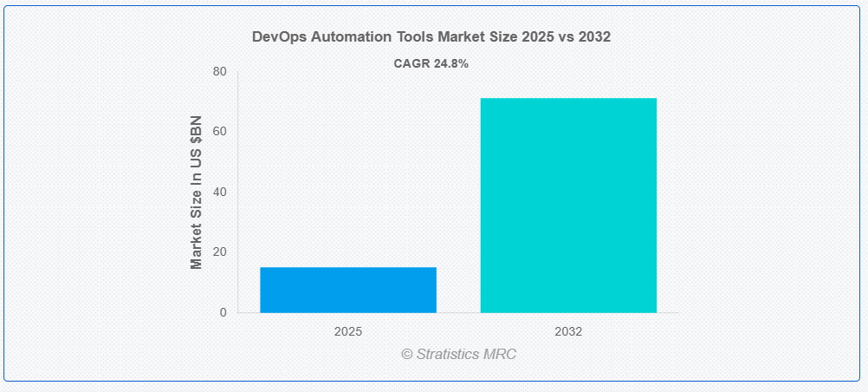Click the copyright symbol before Stratistics
The height and width of the screenshot is (392, 868).
(x=407, y=355)
